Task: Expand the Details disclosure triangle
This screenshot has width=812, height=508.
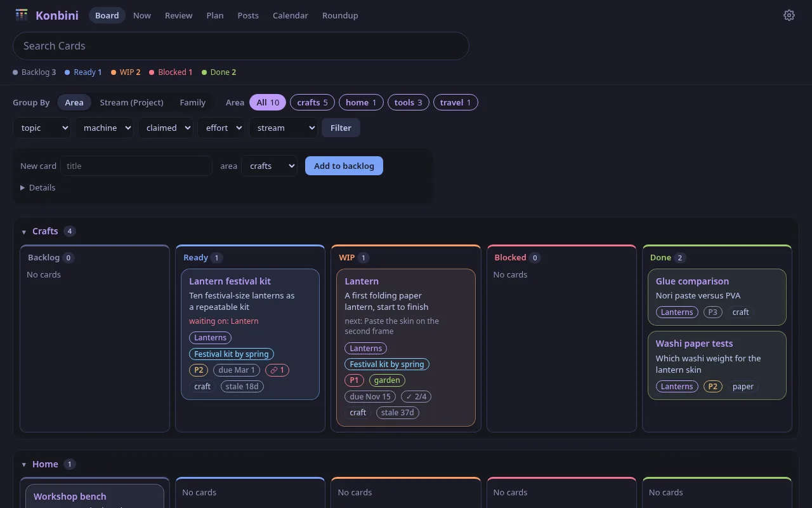Action: [23, 188]
